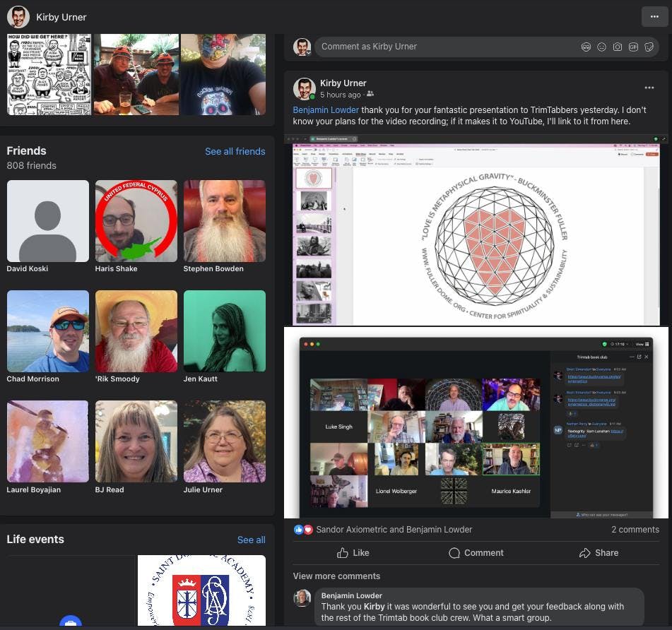The height and width of the screenshot is (630, 672).
Task: Open the three-dot menu in top header
Action: point(654,17)
